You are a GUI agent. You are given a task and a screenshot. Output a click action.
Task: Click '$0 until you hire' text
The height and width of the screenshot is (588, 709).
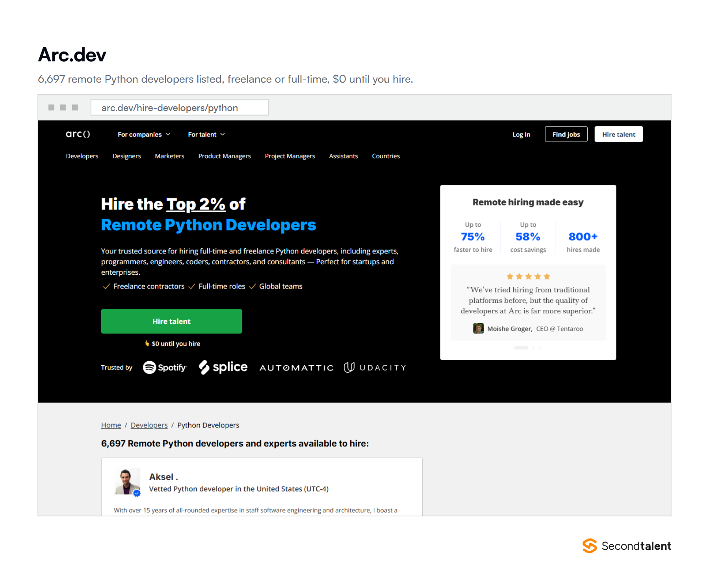coord(176,344)
